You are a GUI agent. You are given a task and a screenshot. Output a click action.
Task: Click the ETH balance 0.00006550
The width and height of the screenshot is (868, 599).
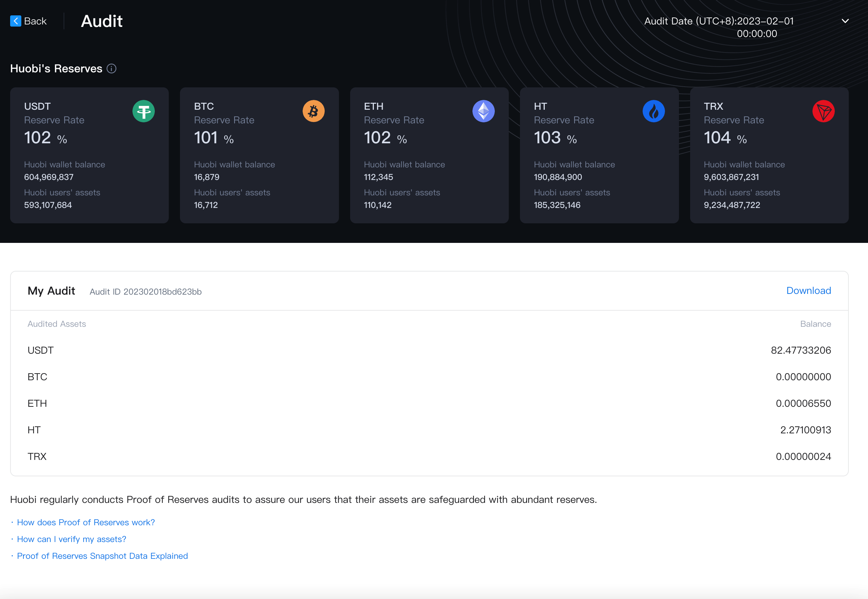click(x=803, y=403)
